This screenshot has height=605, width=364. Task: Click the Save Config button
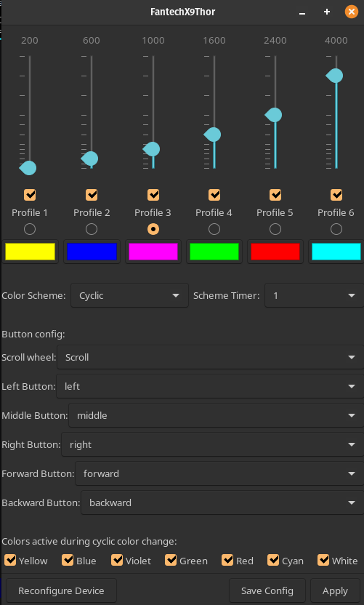[x=267, y=590]
